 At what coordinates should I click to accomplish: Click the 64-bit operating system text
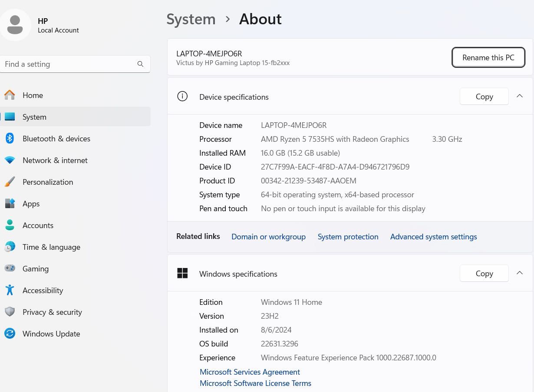[x=337, y=195]
